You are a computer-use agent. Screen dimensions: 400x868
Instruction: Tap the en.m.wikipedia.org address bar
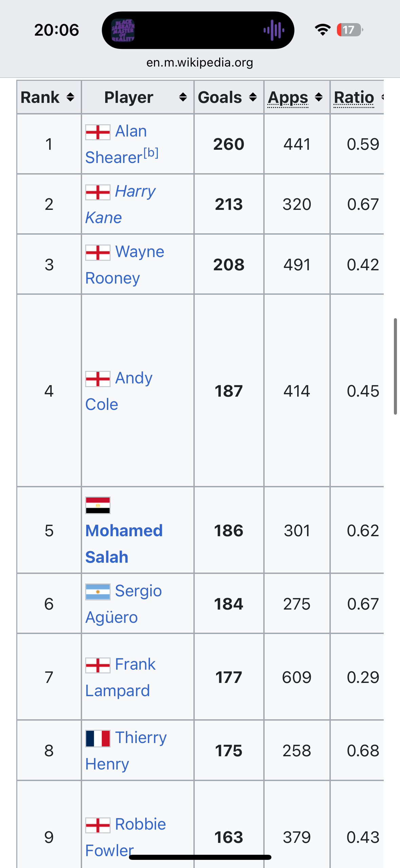pos(200,62)
